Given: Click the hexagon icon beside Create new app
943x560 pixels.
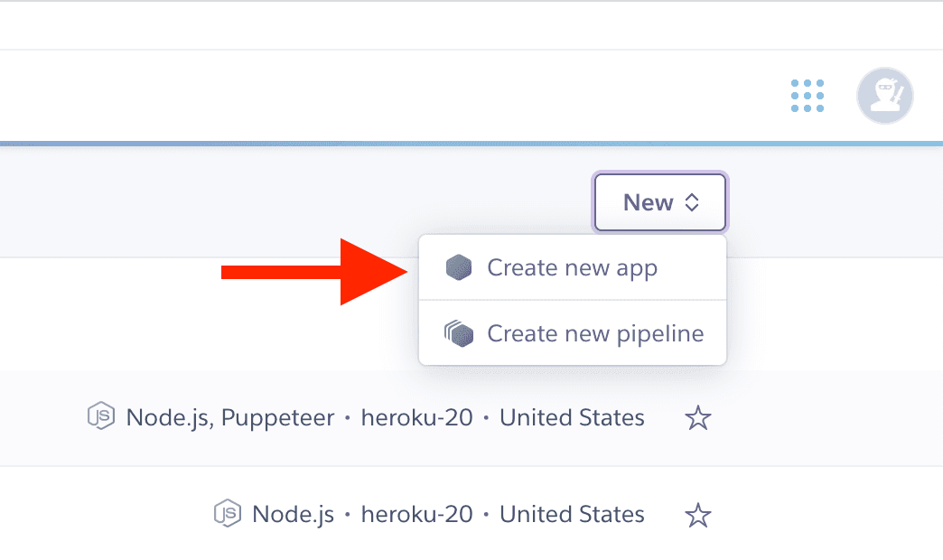Looking at the screenshot, I should click(460, 267).
